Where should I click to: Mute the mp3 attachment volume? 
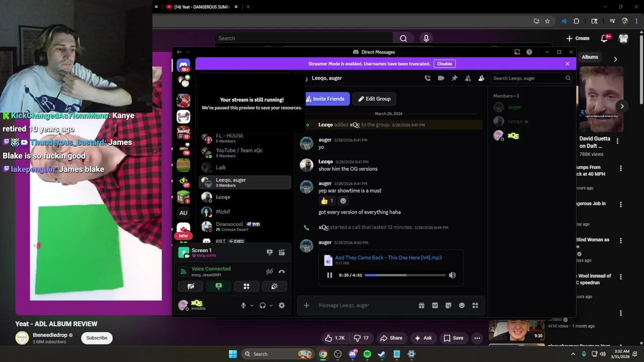(x=452, y=275)
